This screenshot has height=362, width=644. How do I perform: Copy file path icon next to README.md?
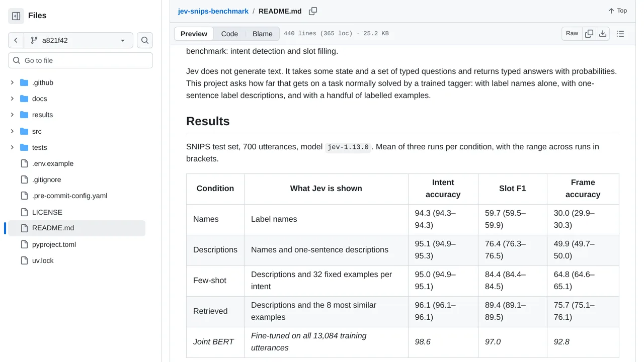(313, 11)
